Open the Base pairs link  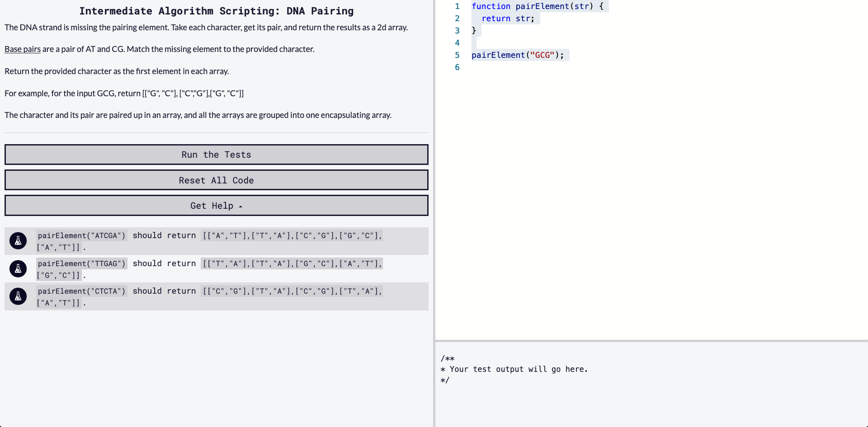coord(23,49)
